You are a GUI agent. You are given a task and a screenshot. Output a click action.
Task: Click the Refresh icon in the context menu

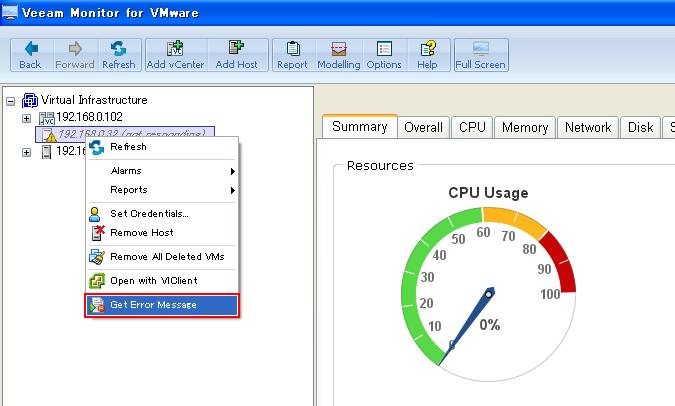(97, 147)
